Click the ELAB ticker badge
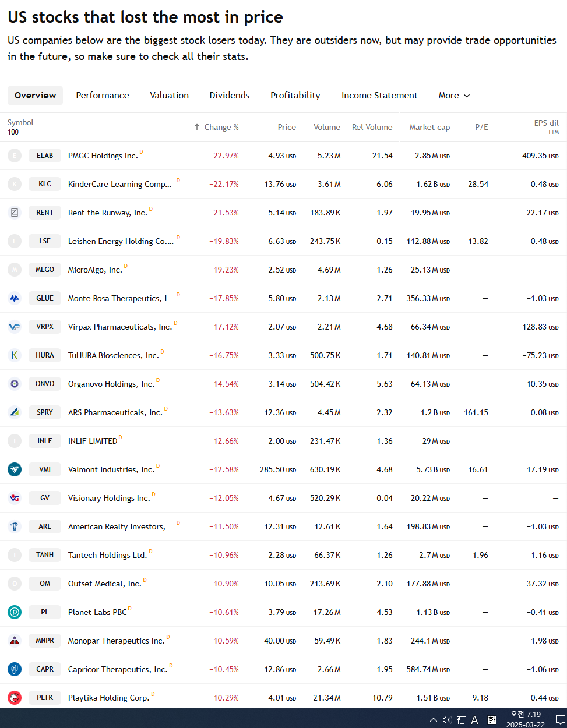Screen dimensions: 567x728 point(45,156)
